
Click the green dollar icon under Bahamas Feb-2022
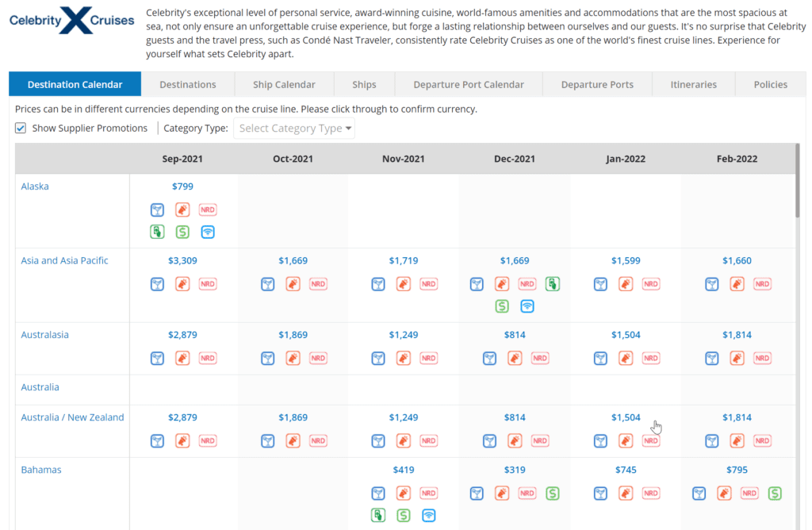[x=775, y=494]
